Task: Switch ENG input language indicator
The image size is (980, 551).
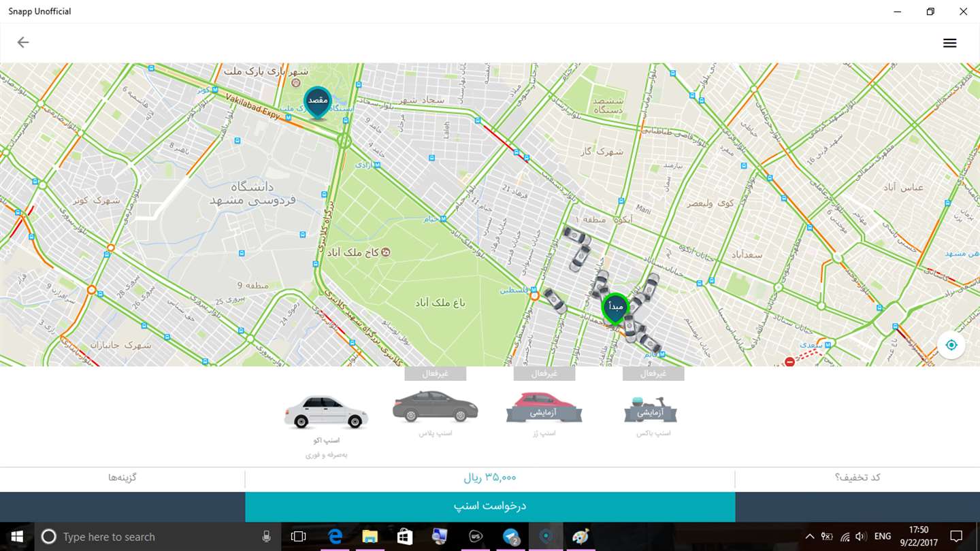Action: 883,537
